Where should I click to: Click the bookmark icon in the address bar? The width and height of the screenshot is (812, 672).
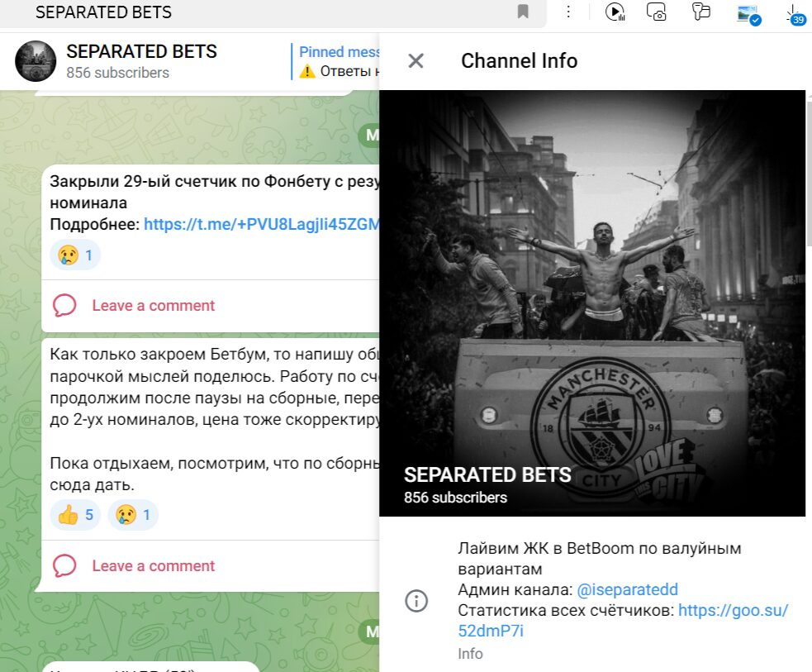tap(523, 12)
